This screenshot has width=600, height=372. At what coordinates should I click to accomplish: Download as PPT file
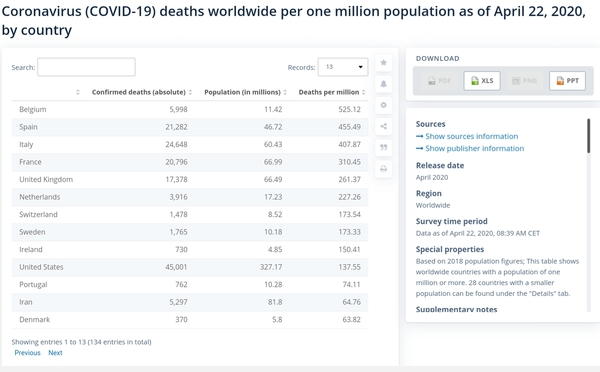(x=567, y=81)
